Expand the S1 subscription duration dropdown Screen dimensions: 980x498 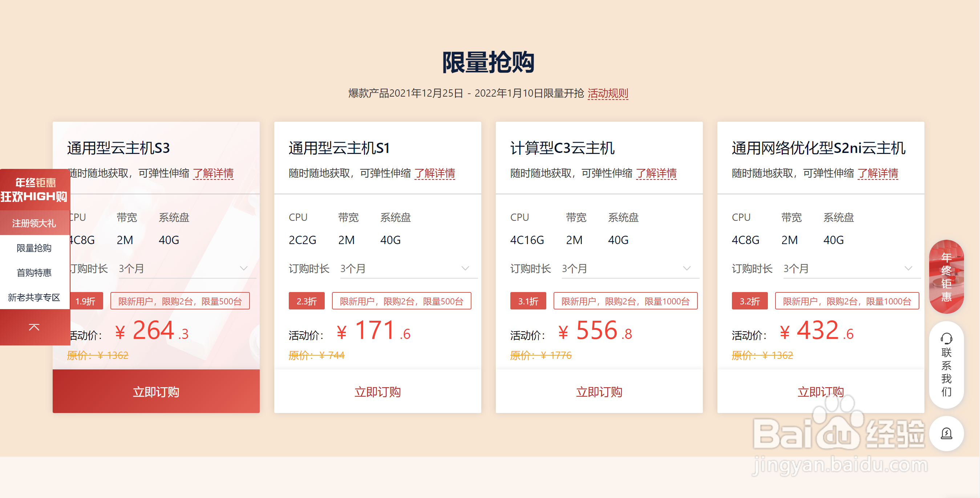pos(465,268)
